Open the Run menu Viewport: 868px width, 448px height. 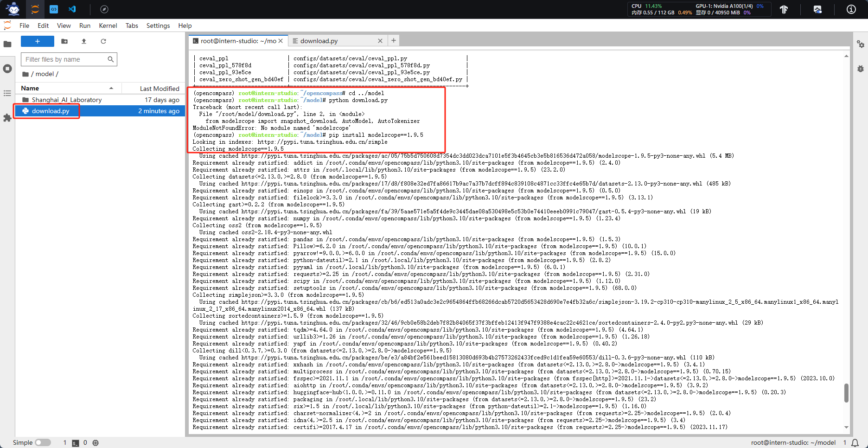pyautogui.click(x=85, y=26)
